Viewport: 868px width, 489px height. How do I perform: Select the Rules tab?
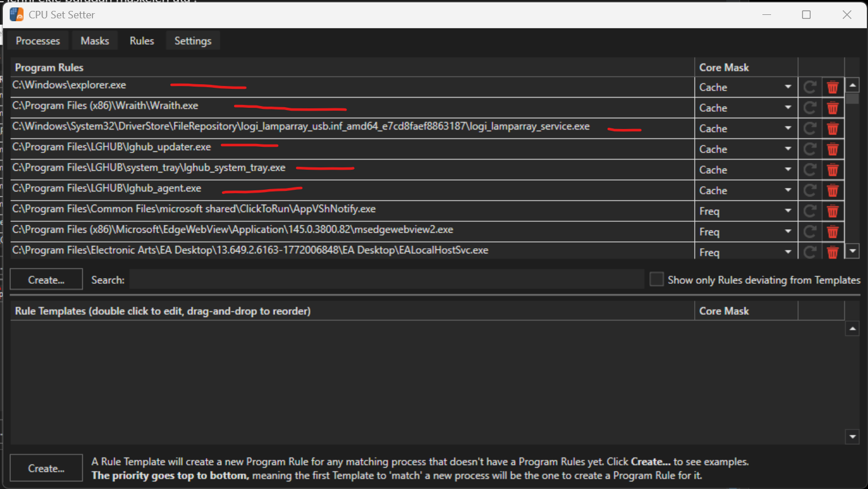pyautogui.click(x=142, y=41)
